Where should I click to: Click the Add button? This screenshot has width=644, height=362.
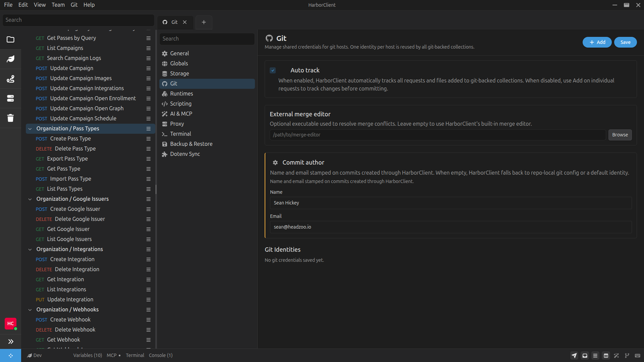[x=597, y=42]
